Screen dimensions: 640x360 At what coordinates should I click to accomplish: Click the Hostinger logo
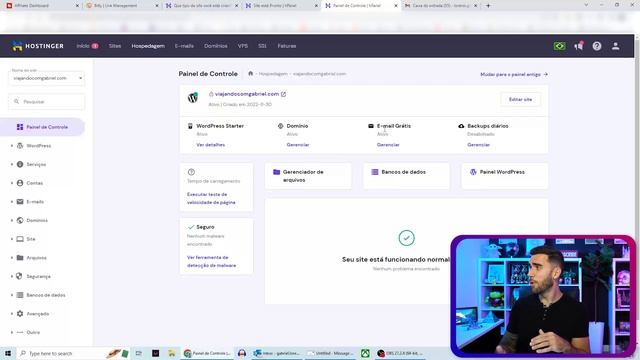tap(37, 46)
